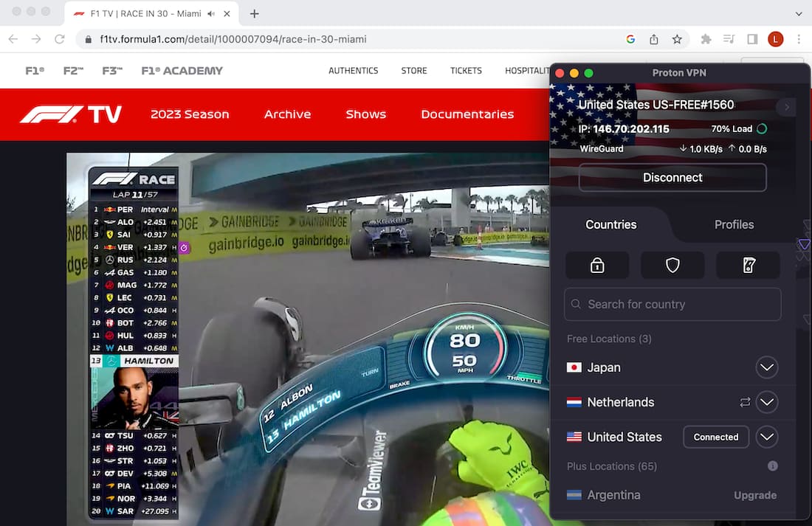Mute tab via speaker icon on tab

pyautogui.click(x=211, y=14)
